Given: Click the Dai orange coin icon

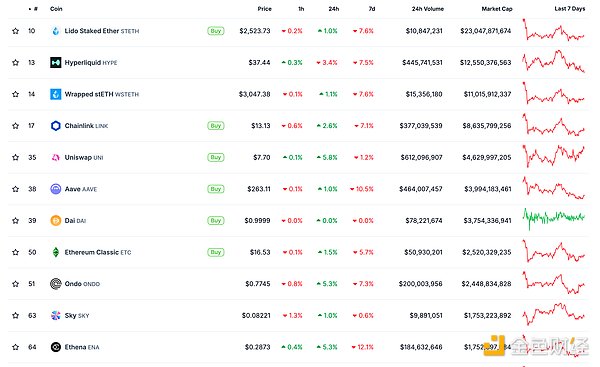Looking at the screenshot, I should pyautogui.click(x=55, y=220).
